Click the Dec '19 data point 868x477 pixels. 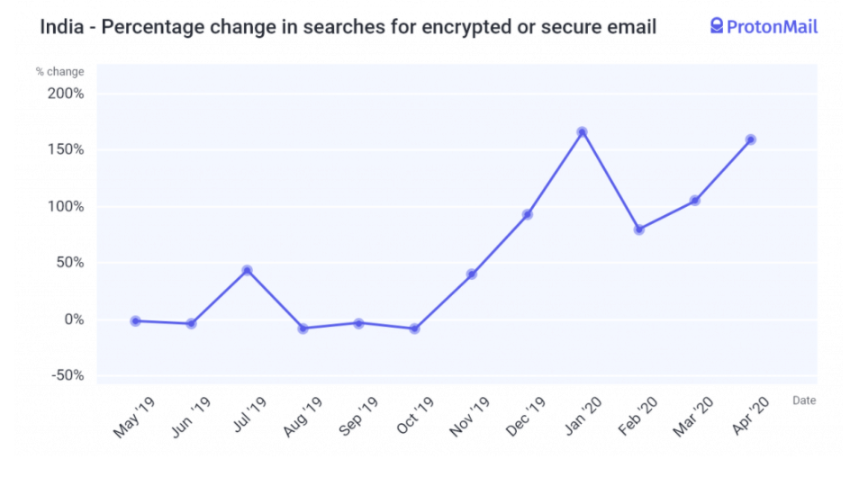pyautogui.click(x=528, y=214)
